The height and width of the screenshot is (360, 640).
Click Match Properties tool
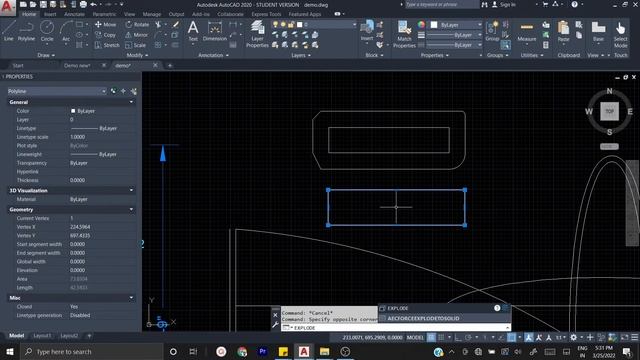click(404, 34)
